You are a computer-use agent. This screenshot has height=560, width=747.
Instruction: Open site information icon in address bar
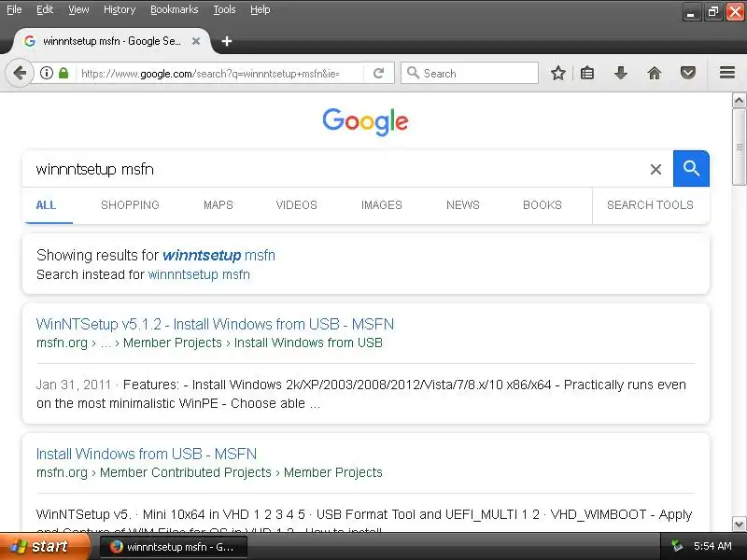click(x=46, y=74)
